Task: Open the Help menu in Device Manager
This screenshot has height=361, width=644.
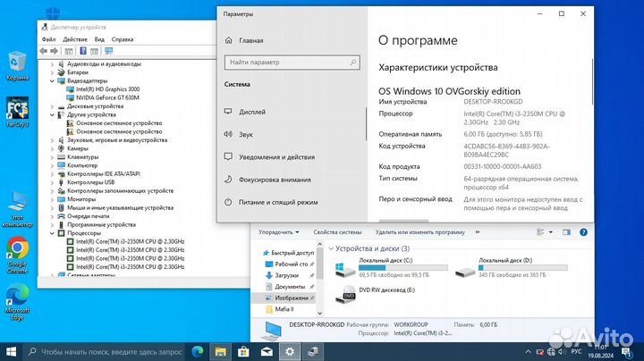Action: (x=123, y=39)
